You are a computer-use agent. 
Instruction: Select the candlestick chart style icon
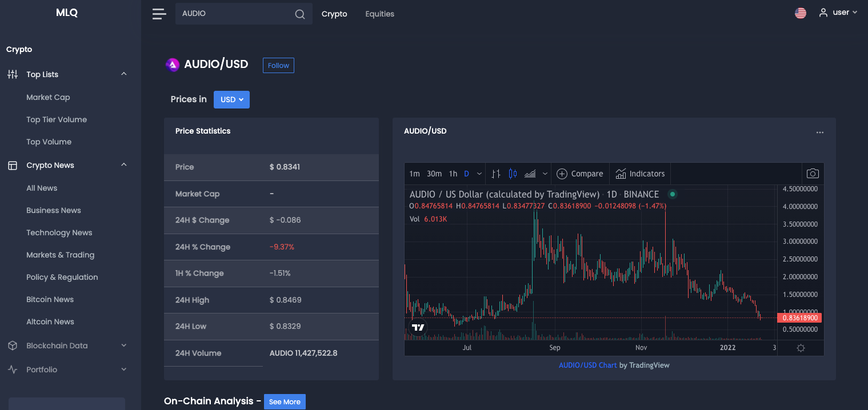(513, 174)
